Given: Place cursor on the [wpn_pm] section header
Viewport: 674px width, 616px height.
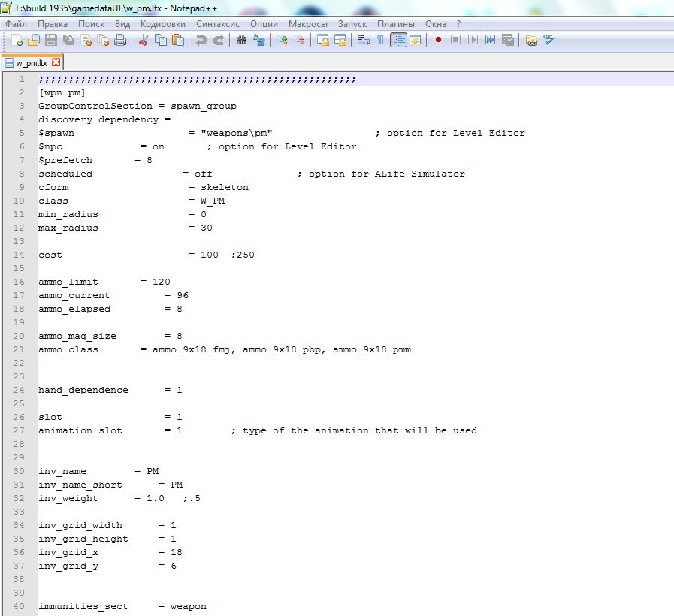Looking at the screenshot, I should click(x=62, y=93).
